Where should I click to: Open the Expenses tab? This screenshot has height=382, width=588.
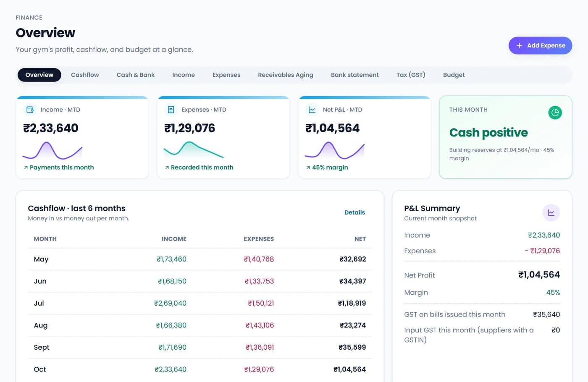pos(226,75)
